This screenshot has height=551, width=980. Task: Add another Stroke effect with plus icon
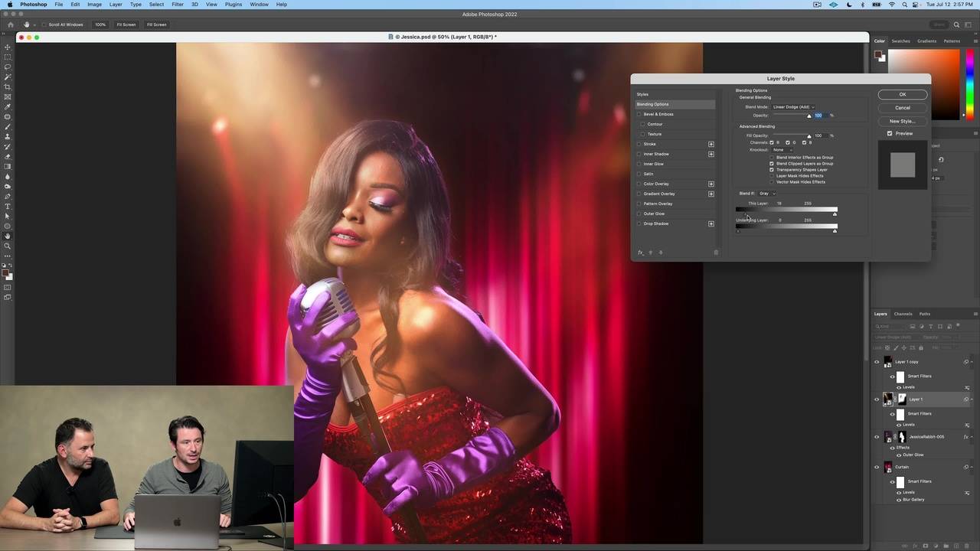(x=711, y=144)
